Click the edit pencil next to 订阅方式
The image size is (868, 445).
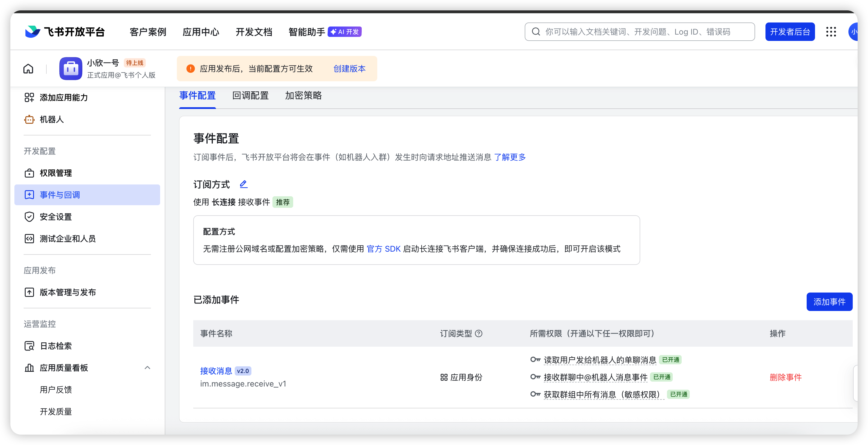[x=244, y=184]
